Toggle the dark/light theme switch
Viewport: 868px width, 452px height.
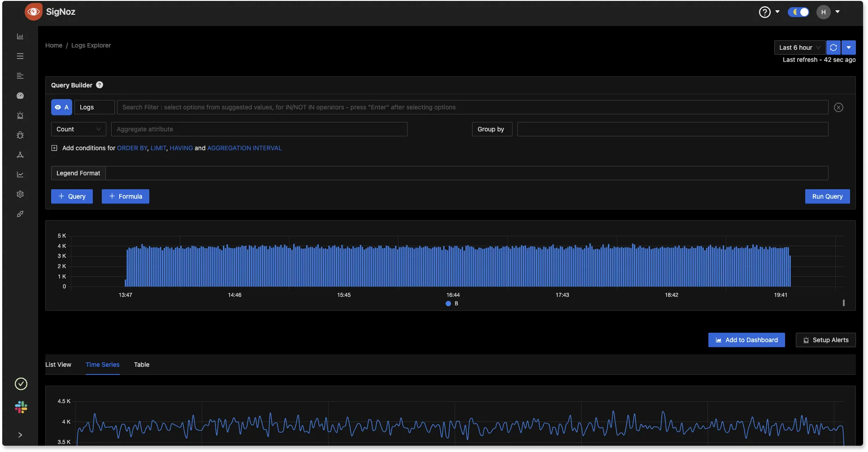[x=799, y=12]
